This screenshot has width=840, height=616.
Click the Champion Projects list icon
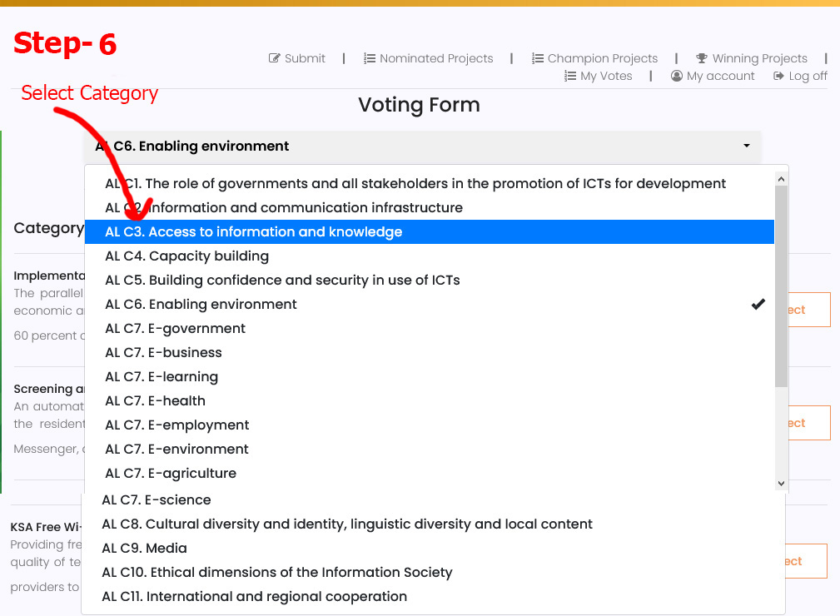pyautogui.click(x=537, y=57)
